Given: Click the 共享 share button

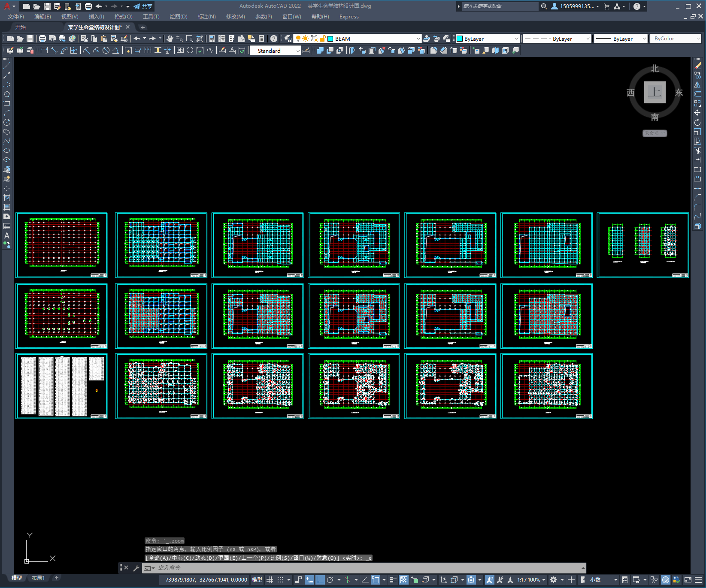Looking at the screenshot, I should (x=143, y=6).
